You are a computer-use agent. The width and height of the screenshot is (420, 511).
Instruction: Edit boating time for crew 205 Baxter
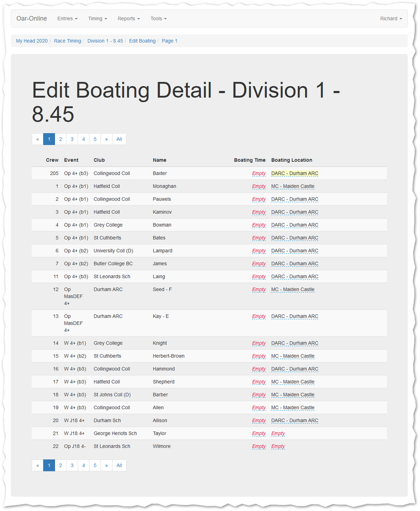click(x=259, y=174)
